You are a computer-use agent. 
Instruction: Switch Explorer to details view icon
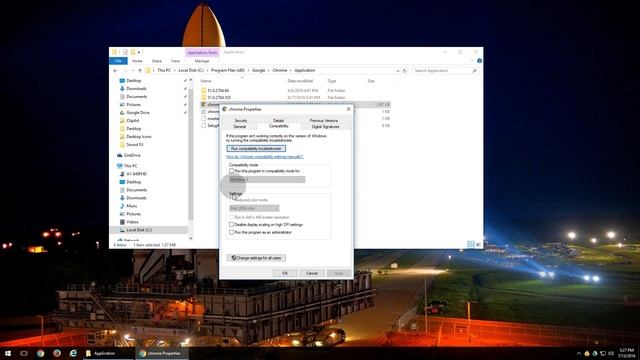[471, 244]
